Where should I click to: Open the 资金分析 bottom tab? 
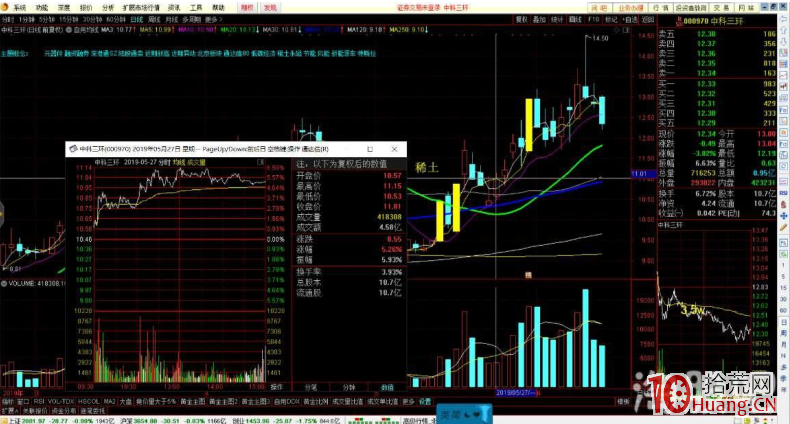(x=64, y=410)
